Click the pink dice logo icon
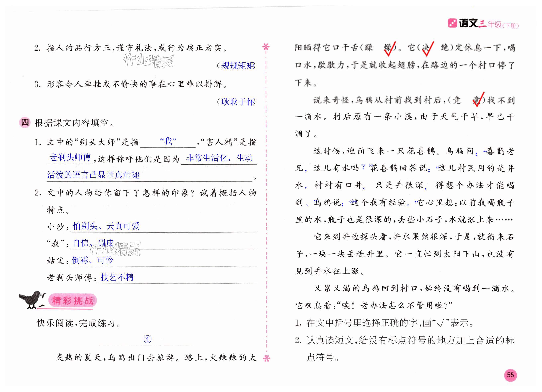 [x=452, y=23]
